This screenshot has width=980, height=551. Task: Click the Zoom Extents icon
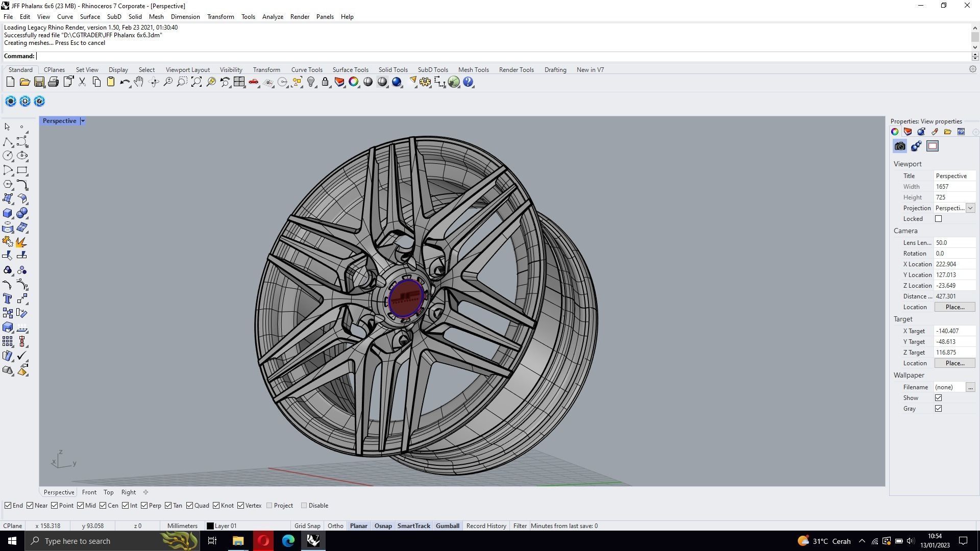[x=197, y=82]
